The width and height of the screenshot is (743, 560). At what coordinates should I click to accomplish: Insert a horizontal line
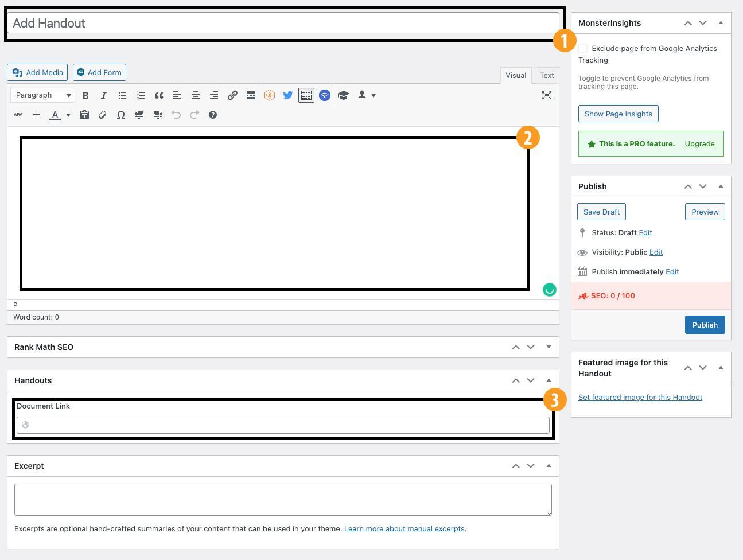pyautogui.click(x=37, y=115)
